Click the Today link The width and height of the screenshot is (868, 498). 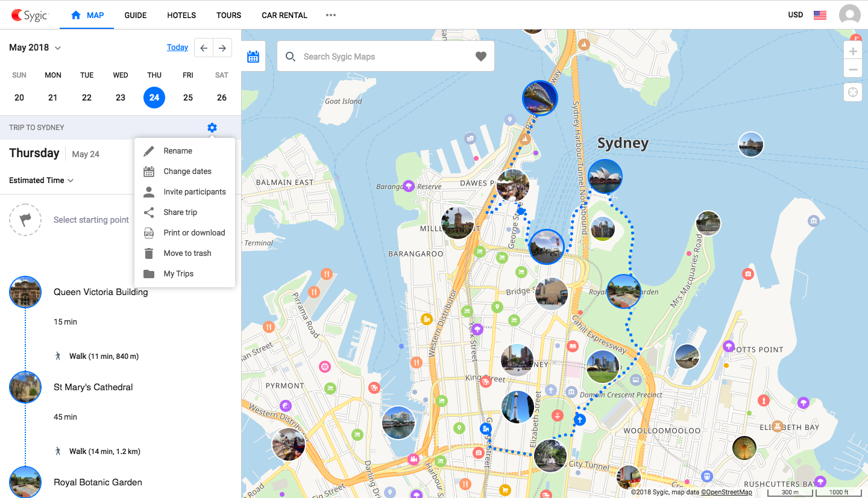(177, 48)
